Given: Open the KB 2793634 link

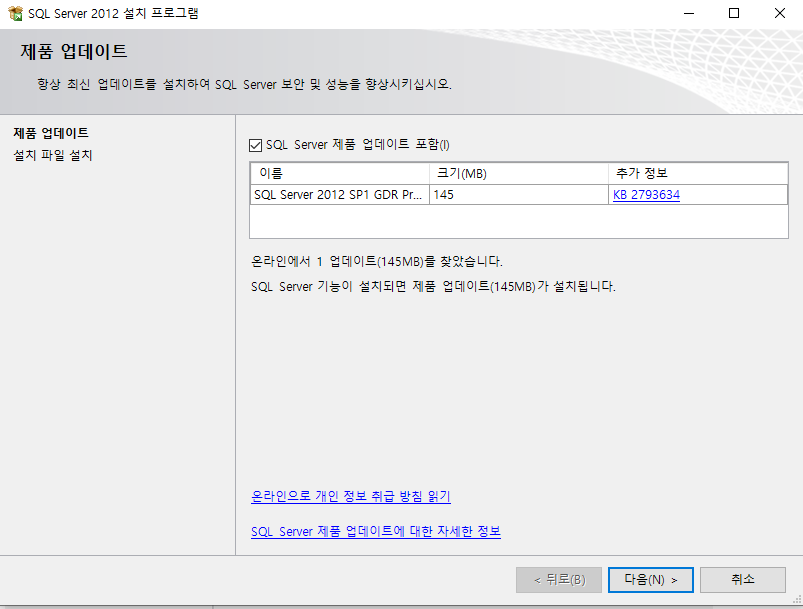Looking at the screenshot, I should tap(646, 195).
